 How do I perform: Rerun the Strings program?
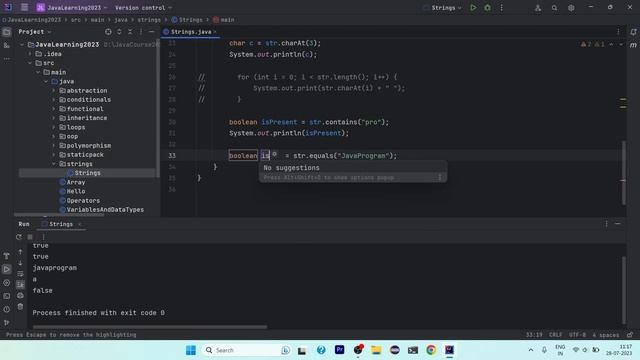click(19, 237)
